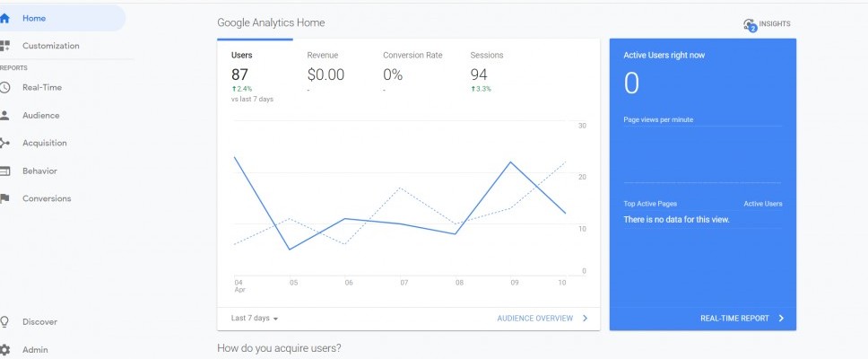Click the arrow next to Real-Time Report
868x359 pixels.
tap(781, 318)
